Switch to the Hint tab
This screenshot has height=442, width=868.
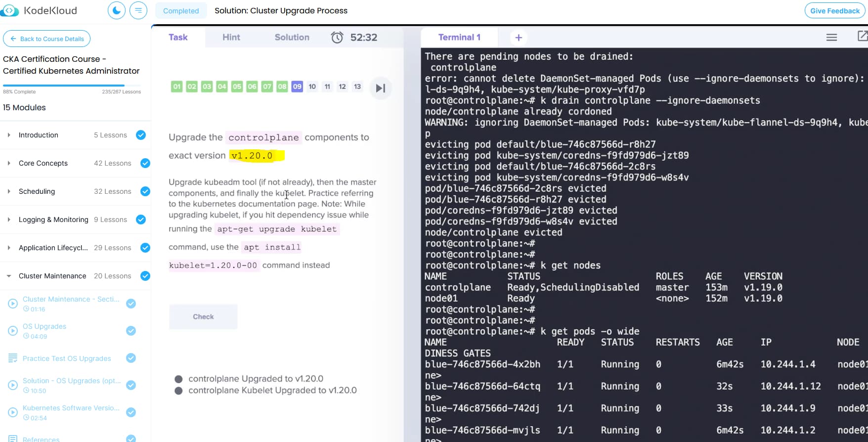[x=231, y=37]
